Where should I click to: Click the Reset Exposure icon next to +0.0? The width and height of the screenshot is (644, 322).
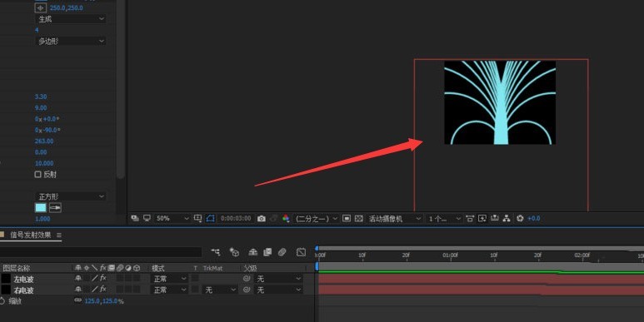pos(520,219)
